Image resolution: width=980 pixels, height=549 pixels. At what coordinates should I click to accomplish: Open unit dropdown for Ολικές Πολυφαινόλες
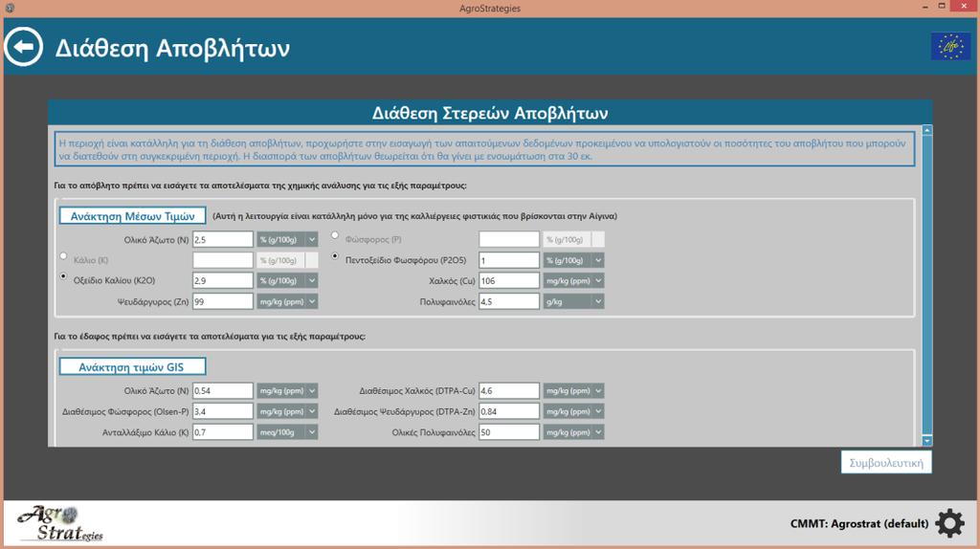pyautogui.click(x=574, y=432)
